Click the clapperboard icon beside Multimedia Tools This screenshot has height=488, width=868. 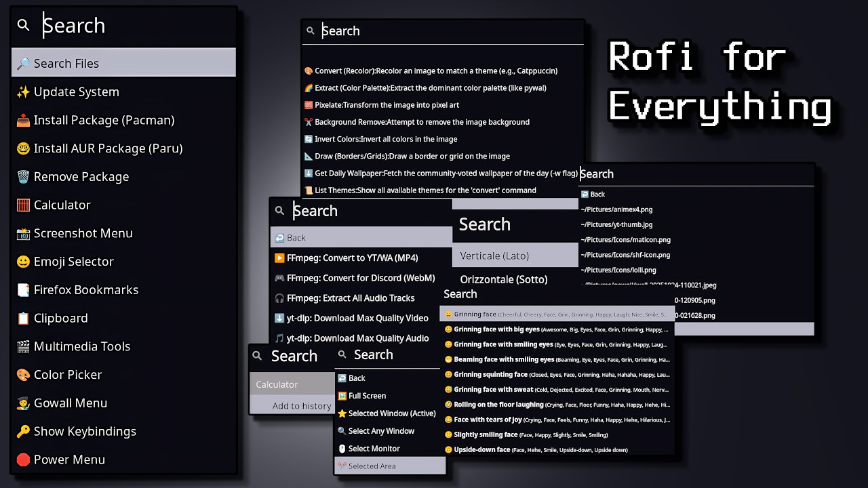23,346
